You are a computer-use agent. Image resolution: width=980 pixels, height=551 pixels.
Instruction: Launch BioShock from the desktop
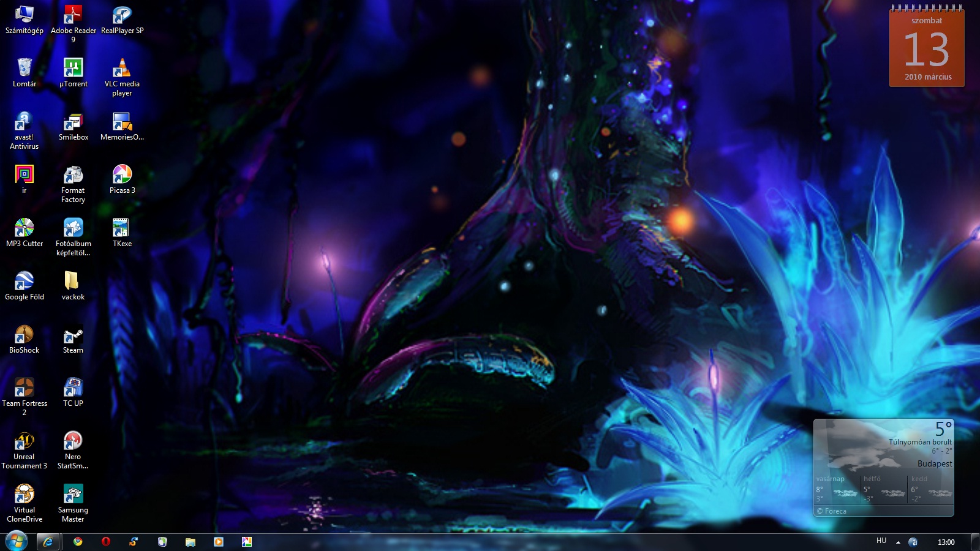click(x=24, y=339)
